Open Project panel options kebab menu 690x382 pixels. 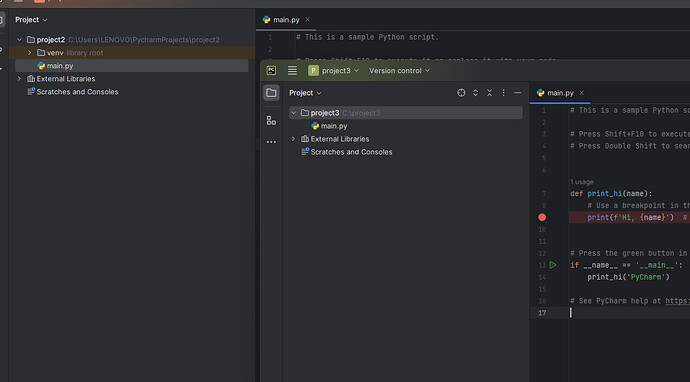pyautogui.click(x=503, y=93)
